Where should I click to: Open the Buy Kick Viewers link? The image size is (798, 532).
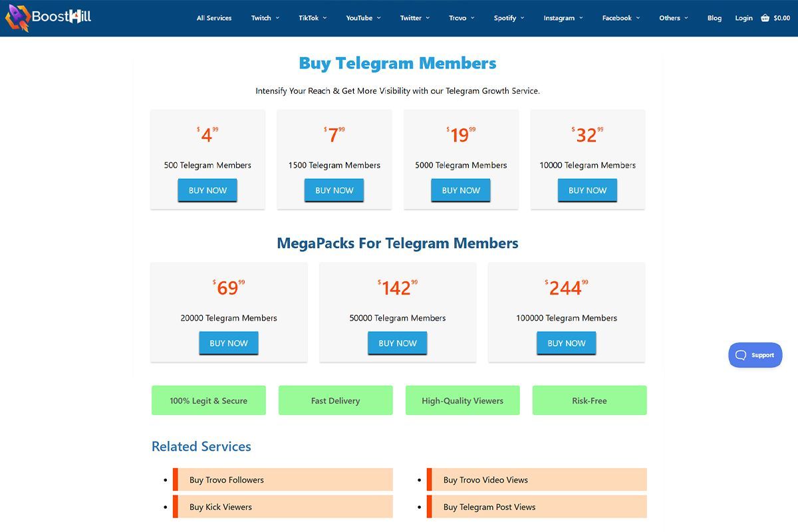[x=283, y=507]
